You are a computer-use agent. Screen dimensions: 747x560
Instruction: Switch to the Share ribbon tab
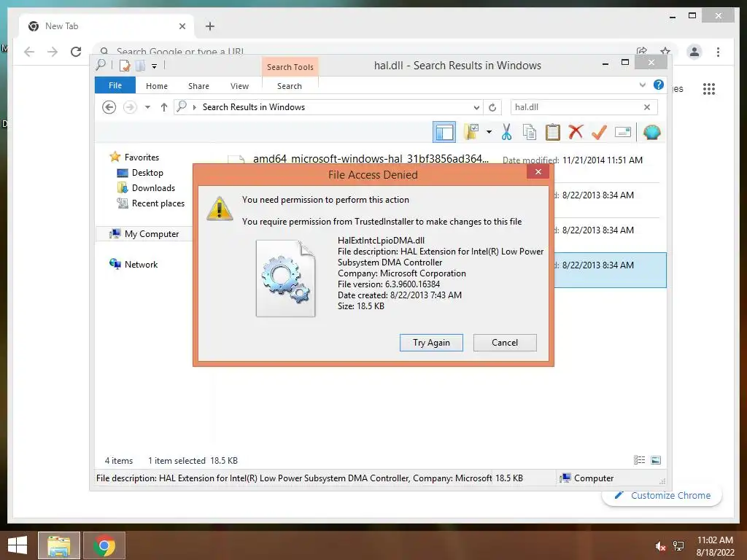(x=198, y=86)
